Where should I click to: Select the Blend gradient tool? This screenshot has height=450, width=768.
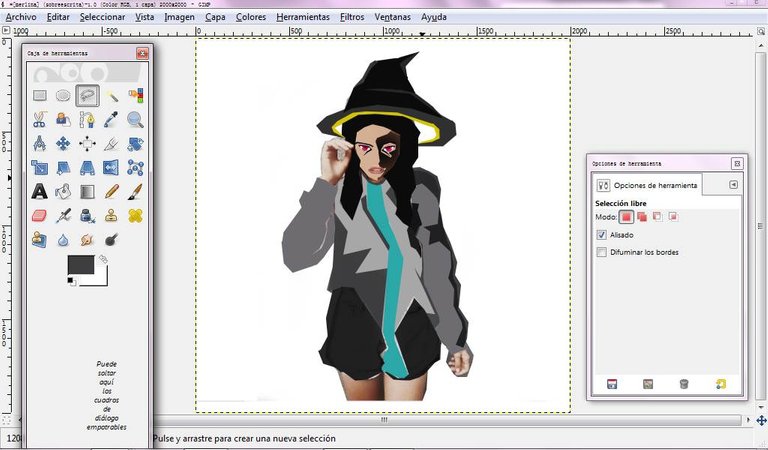pyautogui.click(x=87, y=191)
